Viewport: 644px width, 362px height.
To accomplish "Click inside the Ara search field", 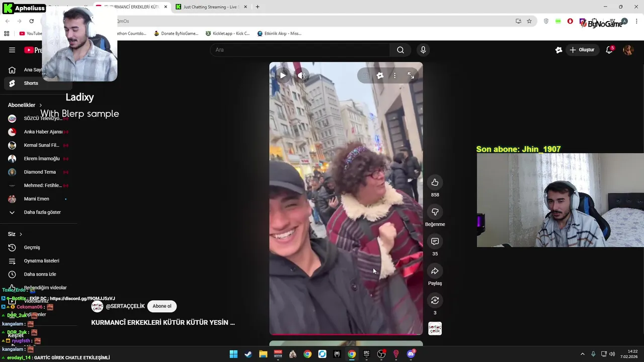I will (300, 50).
